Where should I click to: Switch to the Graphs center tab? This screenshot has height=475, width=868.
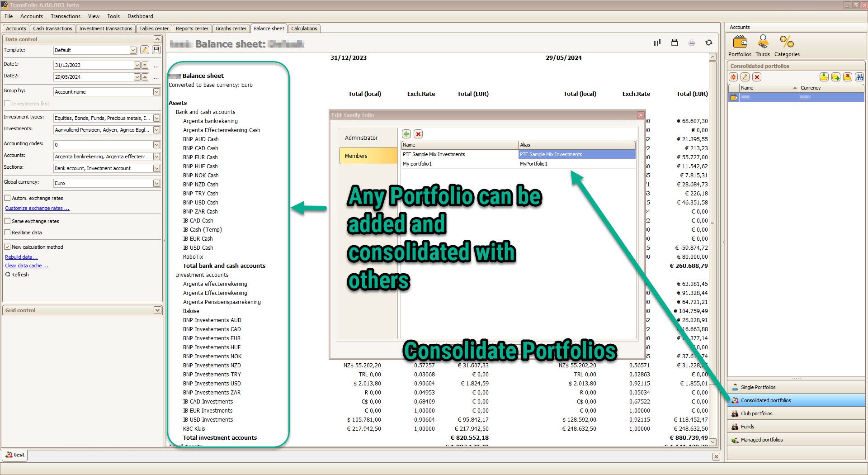(x=231, y=28)
